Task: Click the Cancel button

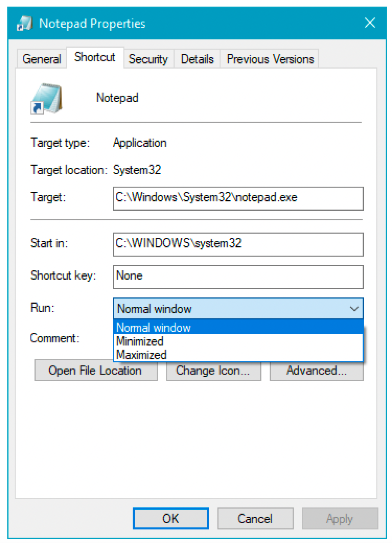Action: pos(255,518)
